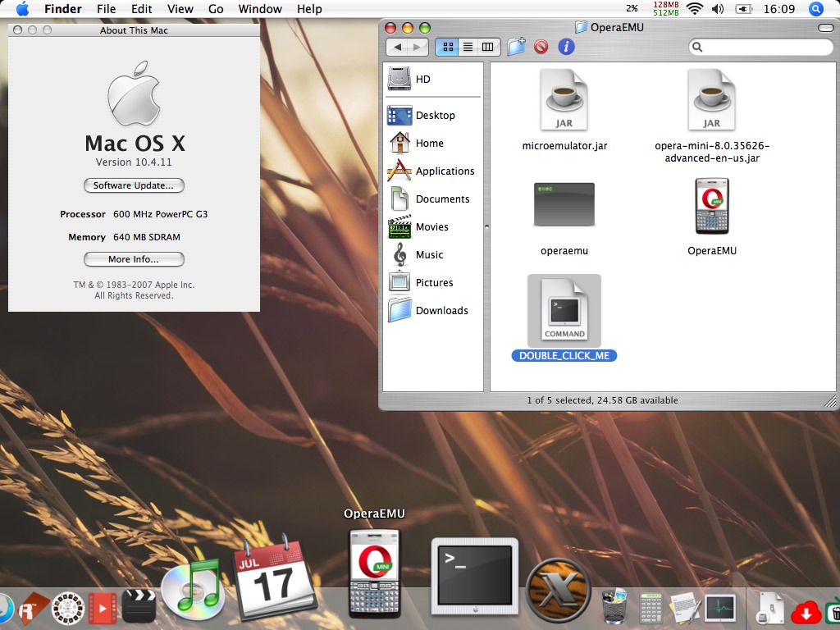
Task: Click the Apple logo in About This Mac
Action: pyautogui.click(x=134, y=94)
